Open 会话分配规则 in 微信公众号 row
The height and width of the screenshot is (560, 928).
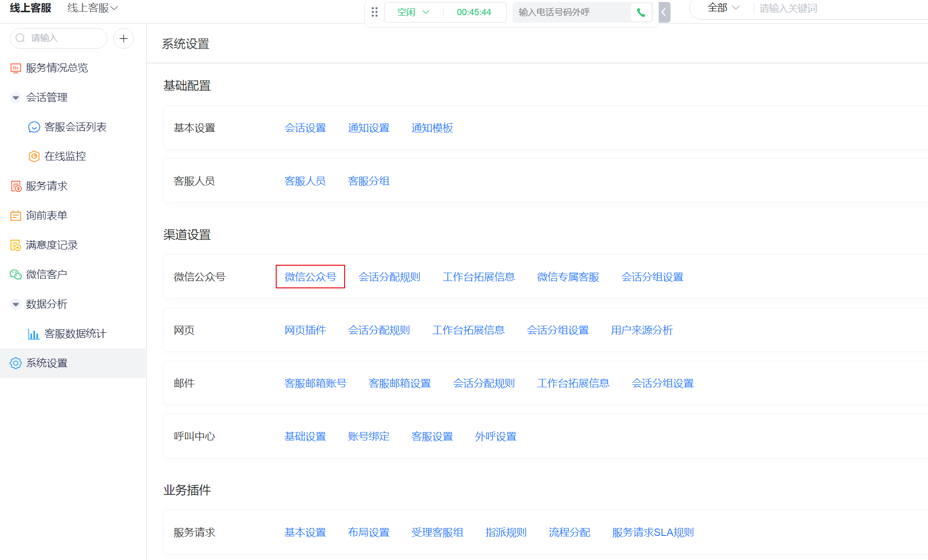point(389,277)
